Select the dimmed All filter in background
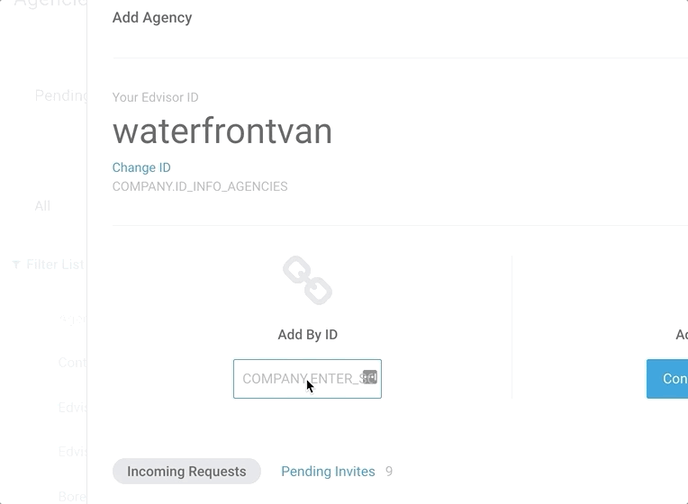The image size is (688, 504). coord(43,206)
